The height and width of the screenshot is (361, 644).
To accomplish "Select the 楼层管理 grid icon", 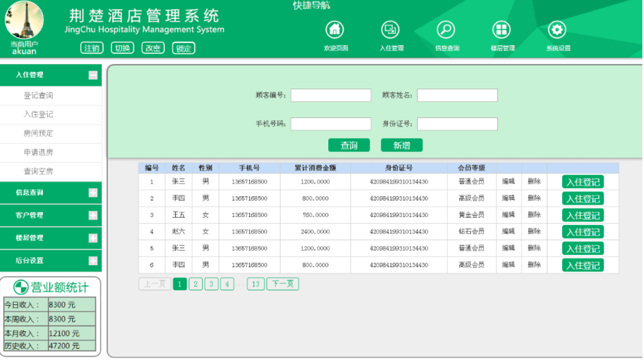I will click(x=501, y=30).
